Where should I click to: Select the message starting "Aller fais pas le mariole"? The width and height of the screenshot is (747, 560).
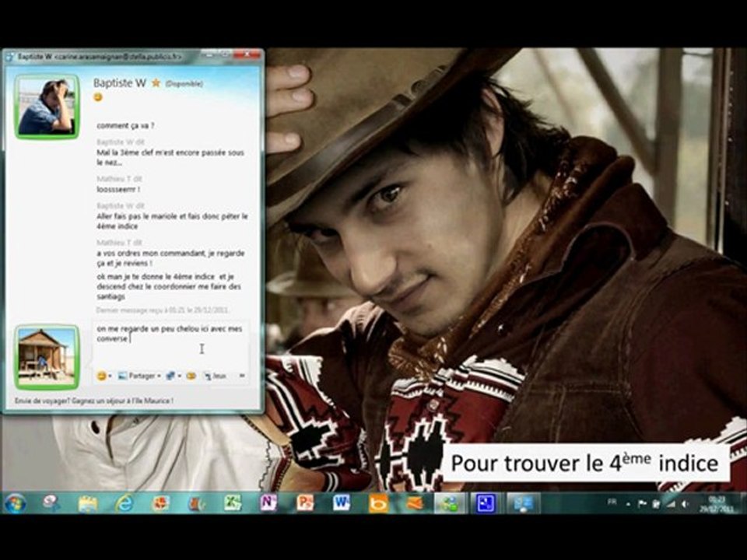point(173,221)
